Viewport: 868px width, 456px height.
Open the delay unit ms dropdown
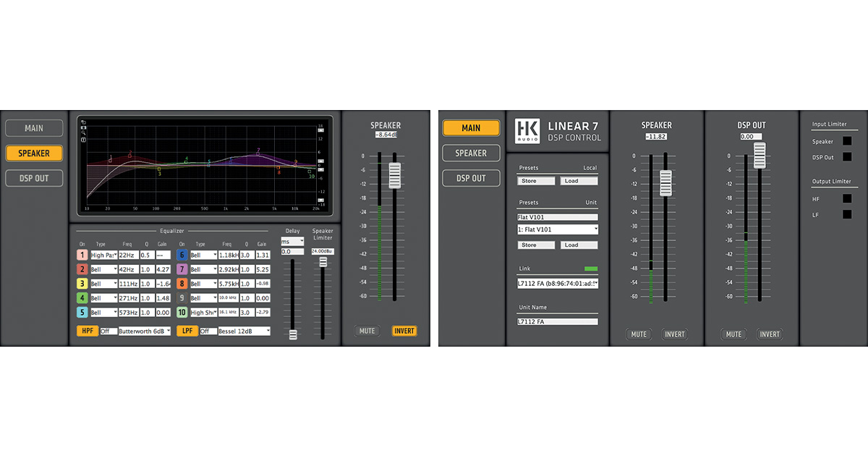click(292, 241)
